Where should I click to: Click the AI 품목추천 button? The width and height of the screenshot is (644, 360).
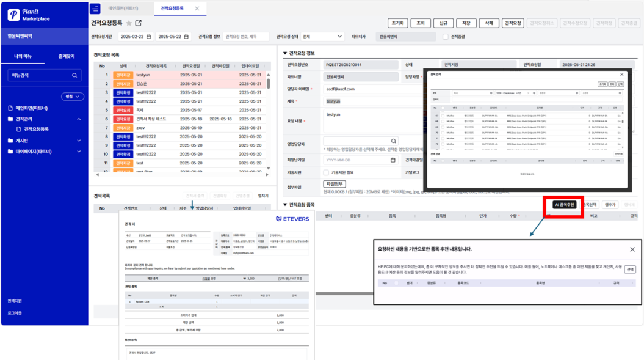(x=565, y=205)
